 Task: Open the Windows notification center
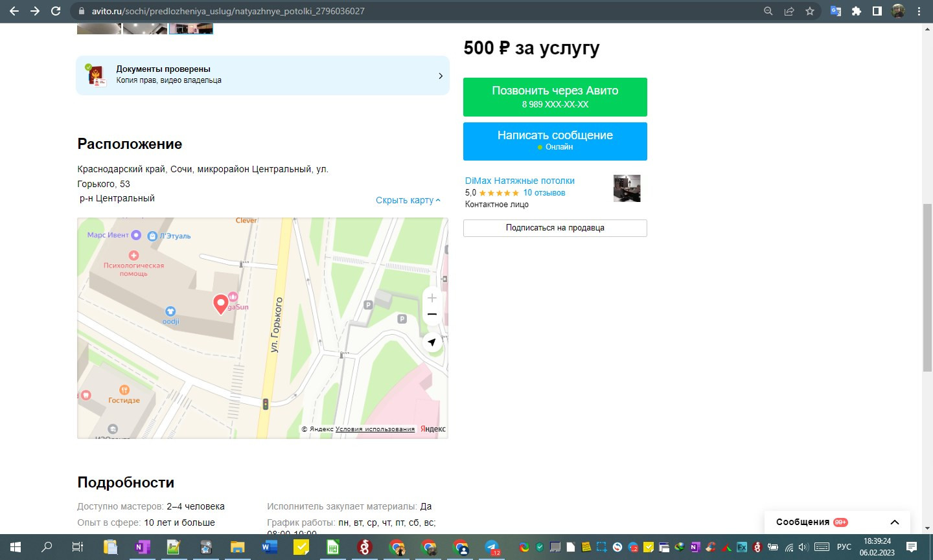click(x=912, y=547)
